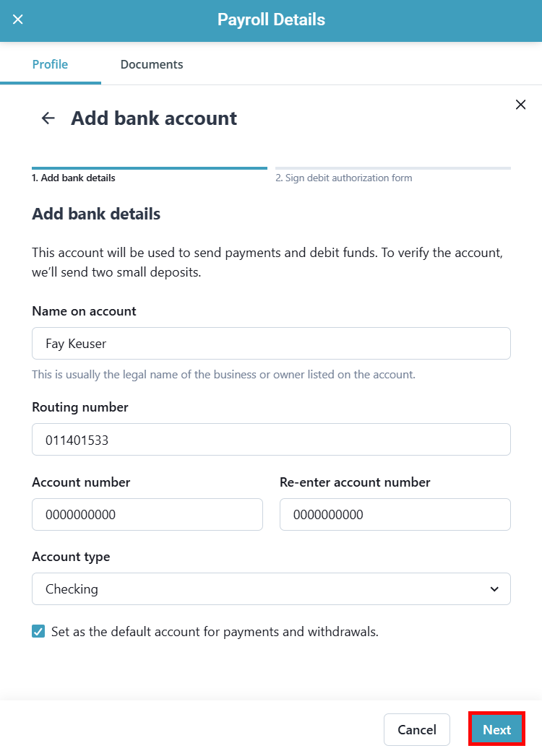Image resolution: width=542 pixels, height=756 pixels.
Task: Select the Account number input
Action: [147, 515]
